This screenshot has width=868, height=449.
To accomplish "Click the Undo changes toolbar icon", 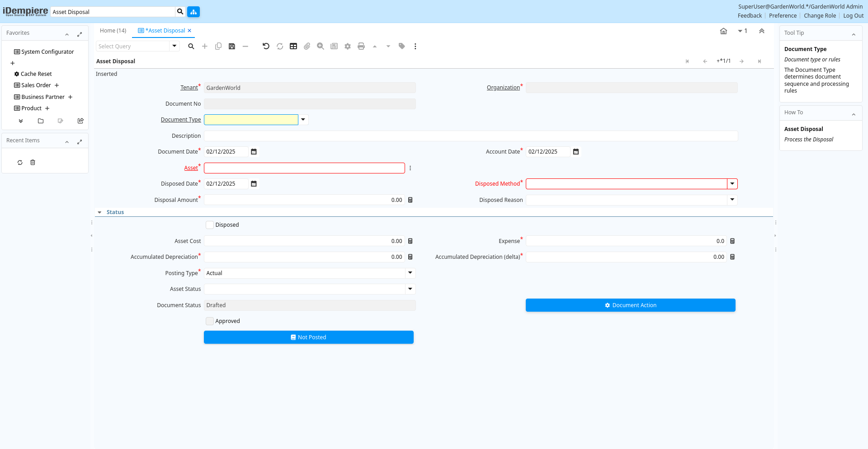I will pos(266,46).
